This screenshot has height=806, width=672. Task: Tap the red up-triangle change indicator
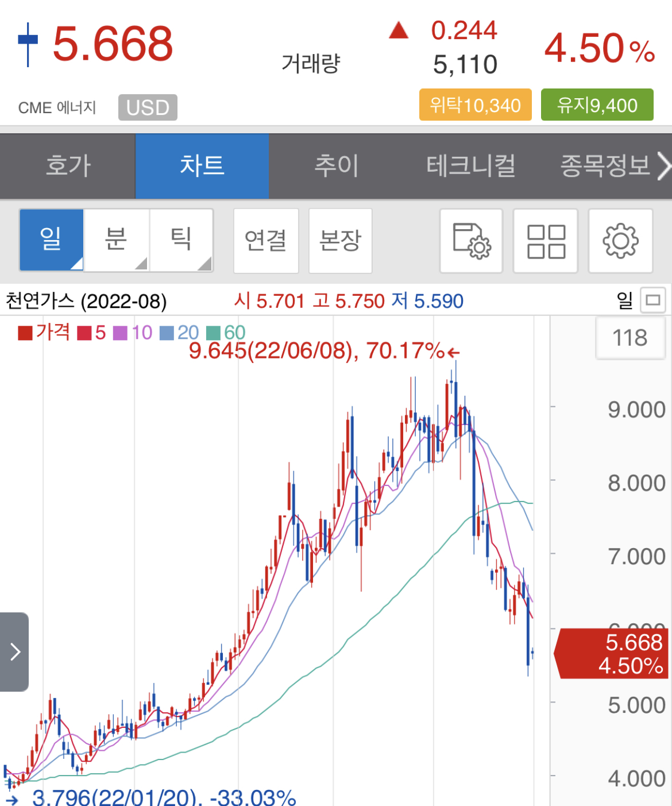point(399,30)
